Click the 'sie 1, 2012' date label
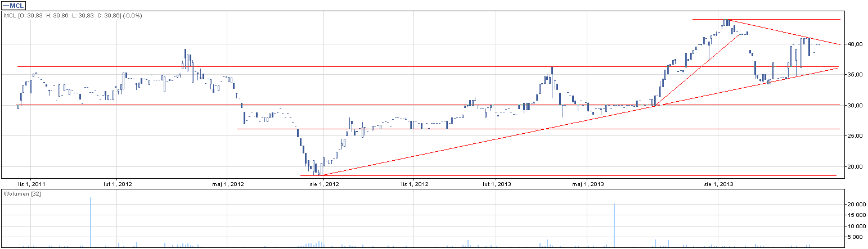Image resolution: width=868 pixels, height=249 pixels. pyautogui.click(x=323, y=184)
